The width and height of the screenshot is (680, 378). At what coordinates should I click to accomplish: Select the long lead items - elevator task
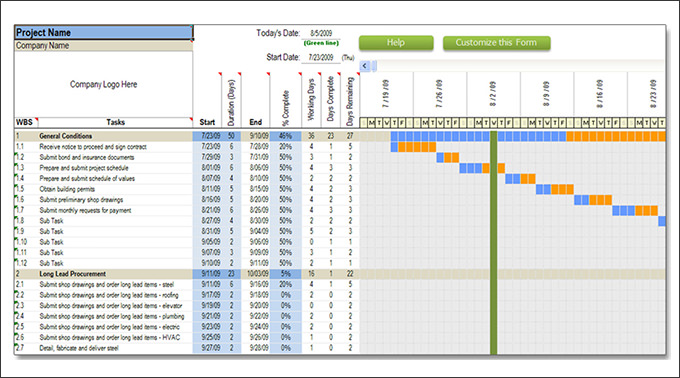click(x=111, y=306)
